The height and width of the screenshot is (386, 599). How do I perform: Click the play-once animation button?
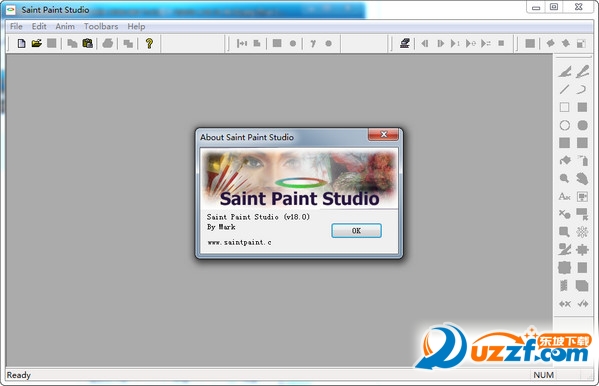coord(455,44)
